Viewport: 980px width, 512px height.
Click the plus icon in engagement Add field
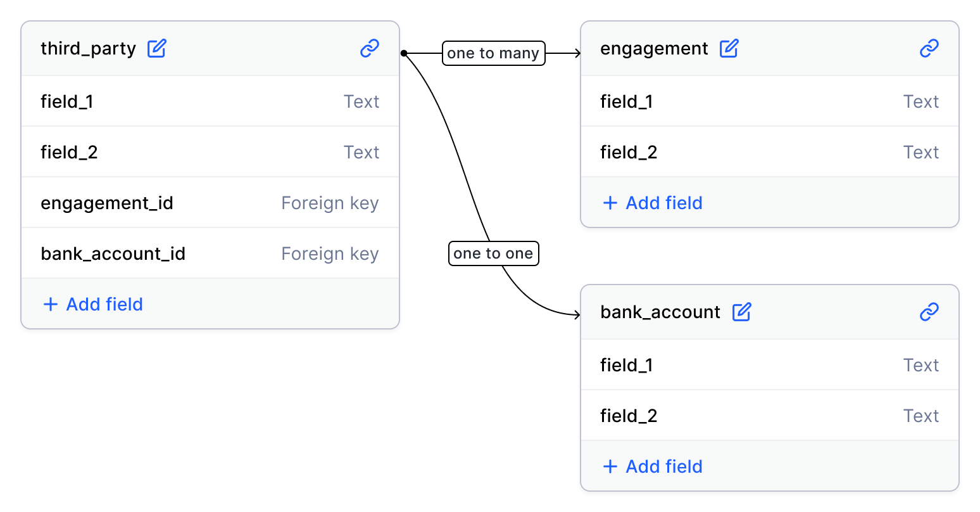point(610,203)
